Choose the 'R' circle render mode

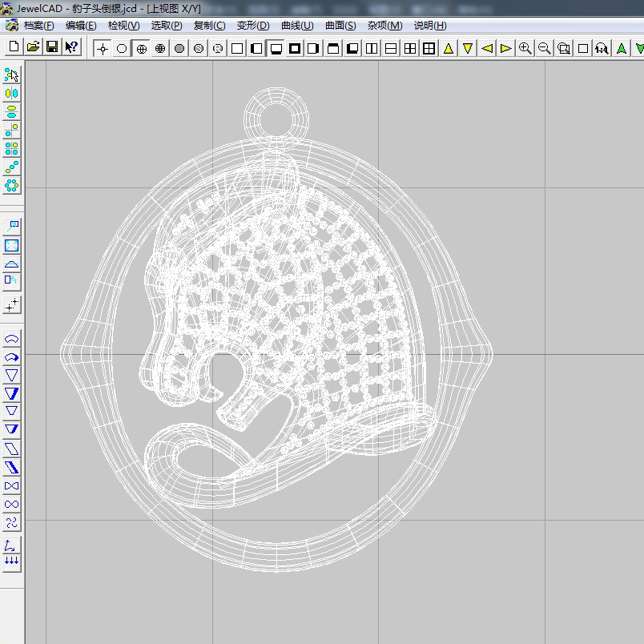pyautogui.click(x=218, y=49)
